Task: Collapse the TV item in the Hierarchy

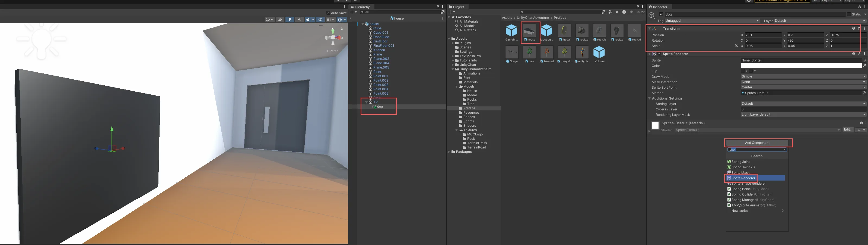Action: coord(366,102)
